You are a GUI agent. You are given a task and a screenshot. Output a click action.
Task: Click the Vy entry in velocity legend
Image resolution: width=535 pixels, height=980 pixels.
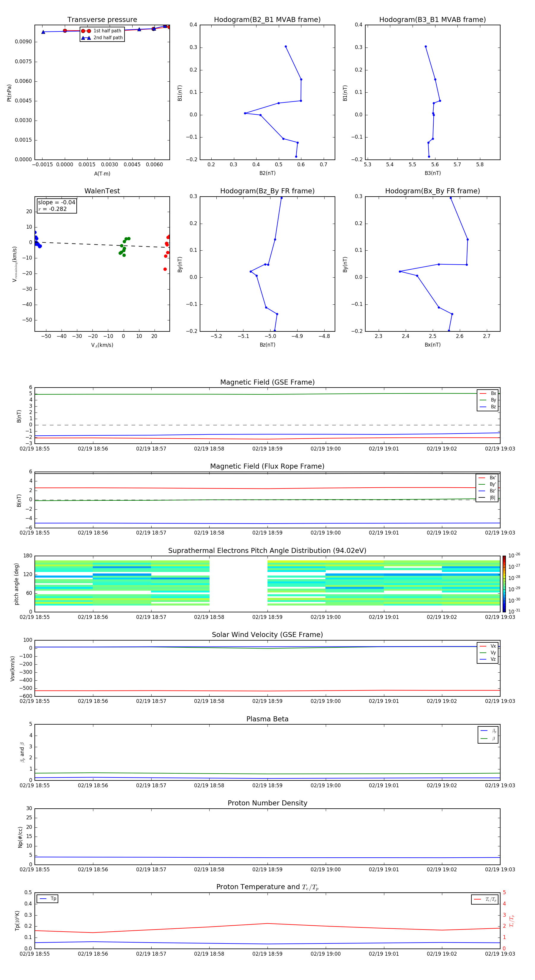click(x=488, y=653)
